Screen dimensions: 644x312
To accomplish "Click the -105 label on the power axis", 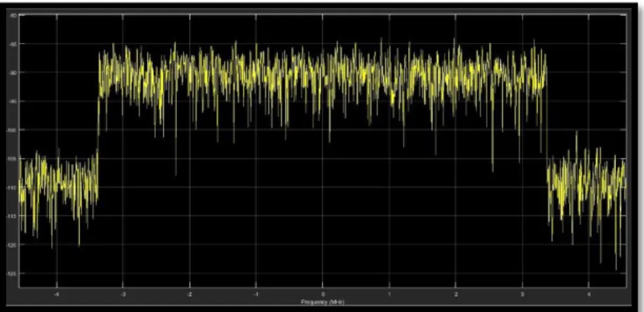I will [13, 159].
